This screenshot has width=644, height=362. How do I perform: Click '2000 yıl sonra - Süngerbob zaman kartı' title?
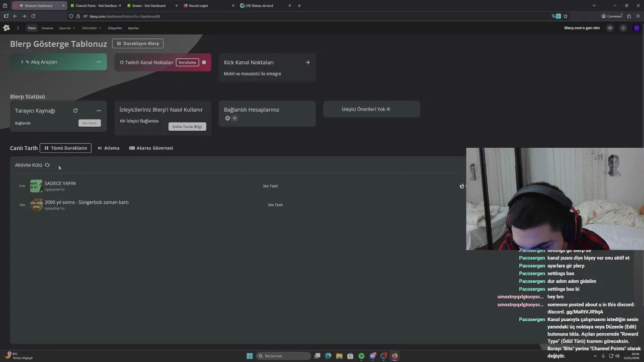coord(87,202)
